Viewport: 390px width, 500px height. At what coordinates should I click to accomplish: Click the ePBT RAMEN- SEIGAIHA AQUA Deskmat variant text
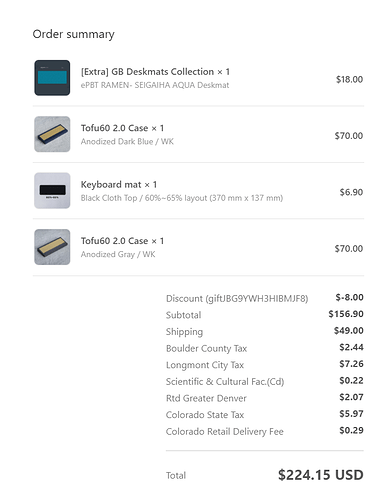coord(155,85)
